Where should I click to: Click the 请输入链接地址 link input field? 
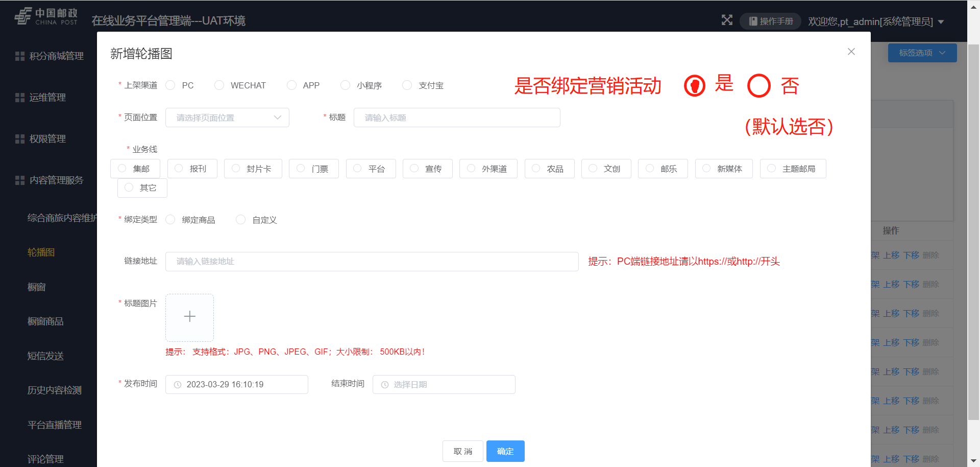[x=372, y=262]
